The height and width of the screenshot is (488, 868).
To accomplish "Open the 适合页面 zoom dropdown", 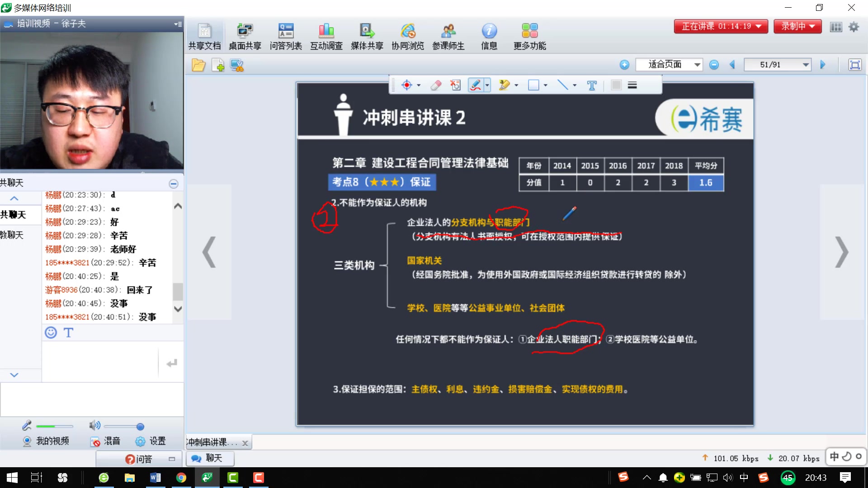I will click(669, 64).
